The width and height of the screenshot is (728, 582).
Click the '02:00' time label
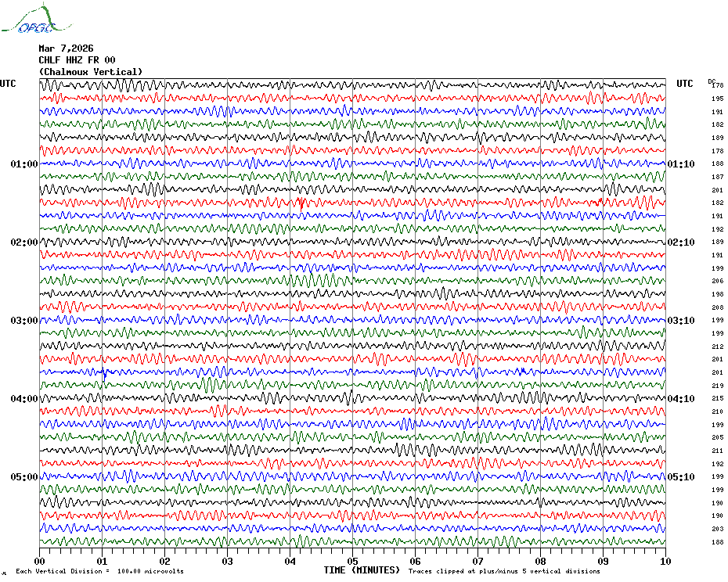click(x=24, y=242)
